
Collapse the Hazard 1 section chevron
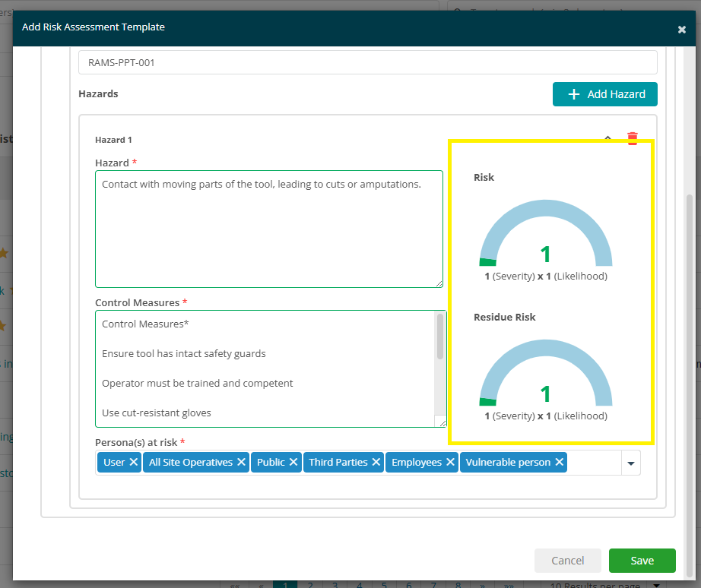click(x=608, y=138)
